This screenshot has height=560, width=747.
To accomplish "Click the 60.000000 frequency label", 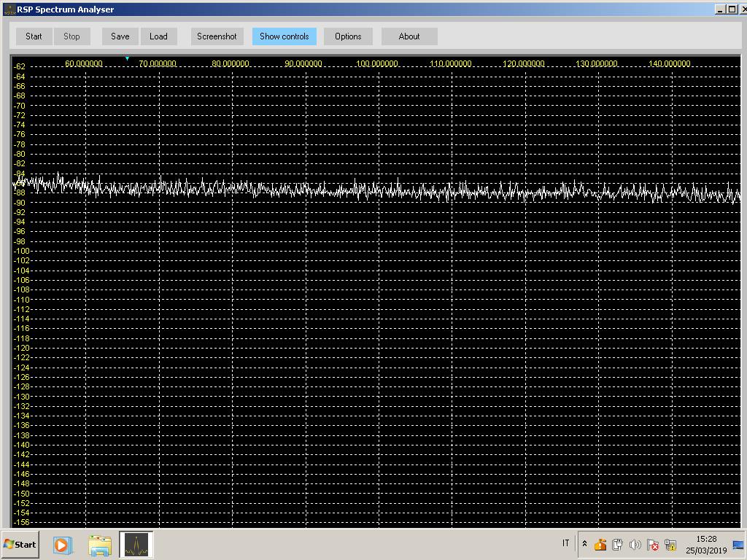I will click(x=84, y=63).
